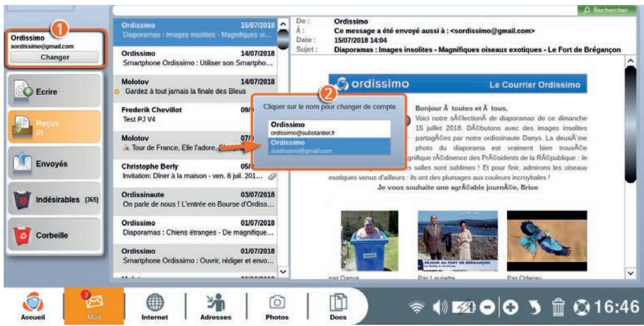Click message pane scroll up arrow
Screen dimensions: 644x326
click(630, 60)
